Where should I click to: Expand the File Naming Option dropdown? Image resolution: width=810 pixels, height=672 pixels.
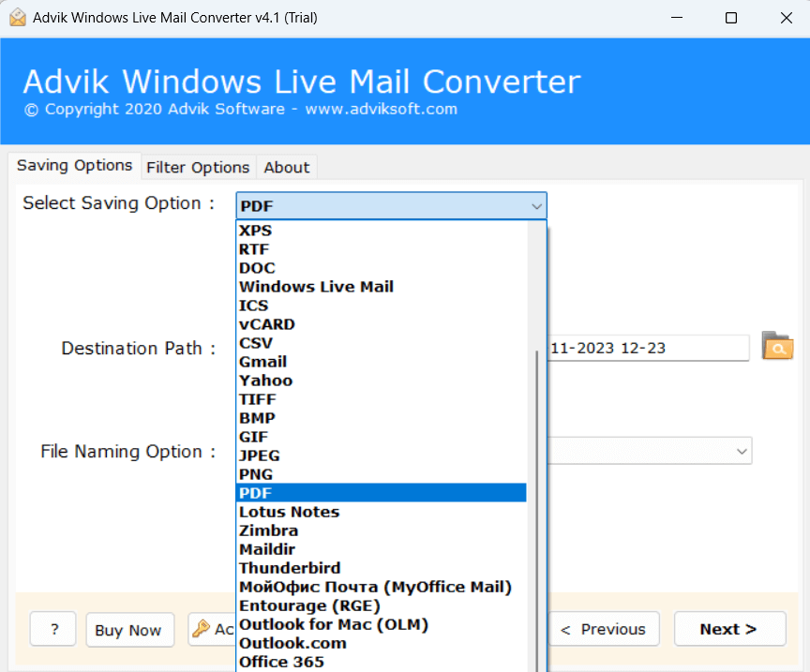742,451
